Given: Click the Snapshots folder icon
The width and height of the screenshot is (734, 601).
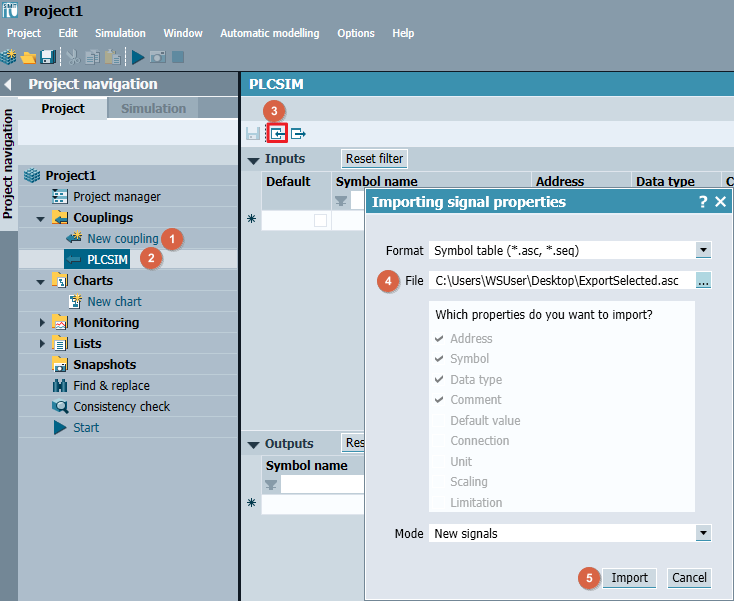Looking at the screenshot, I should [60, 364].
